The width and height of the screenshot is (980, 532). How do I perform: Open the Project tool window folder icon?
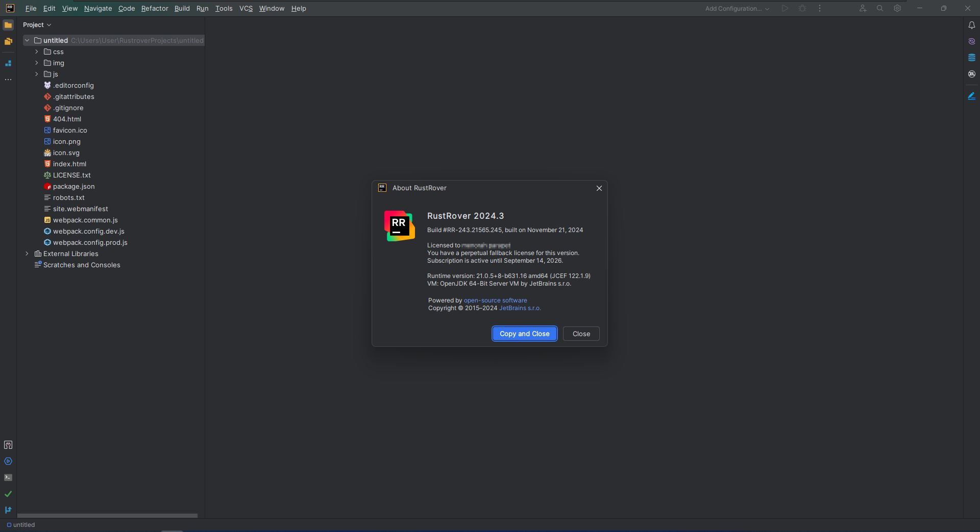[x=8, y=25]
